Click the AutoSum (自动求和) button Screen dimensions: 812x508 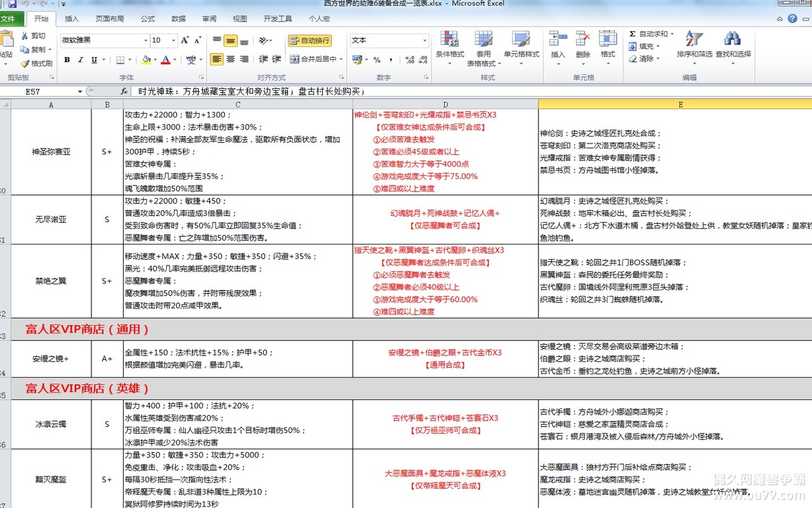coord(648,34)
